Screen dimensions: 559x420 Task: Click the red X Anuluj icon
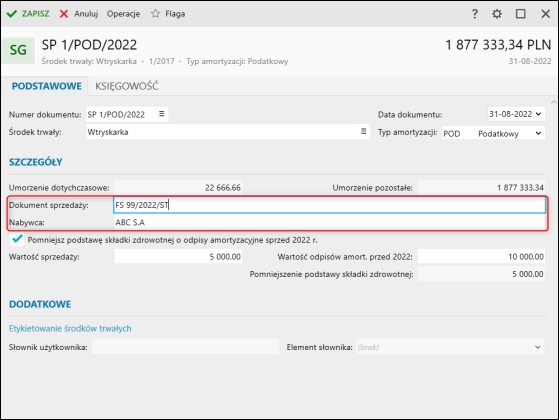pyautogui.click(x=64, y=14)
